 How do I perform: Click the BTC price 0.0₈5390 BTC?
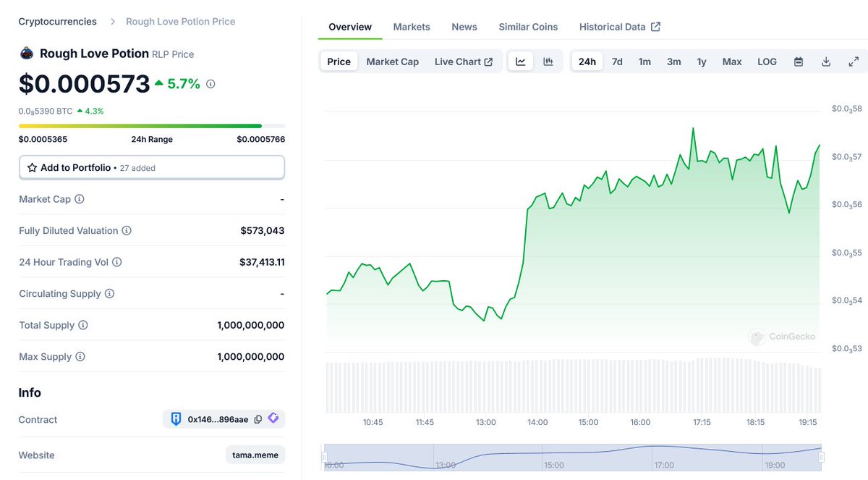tap(46, 111)
